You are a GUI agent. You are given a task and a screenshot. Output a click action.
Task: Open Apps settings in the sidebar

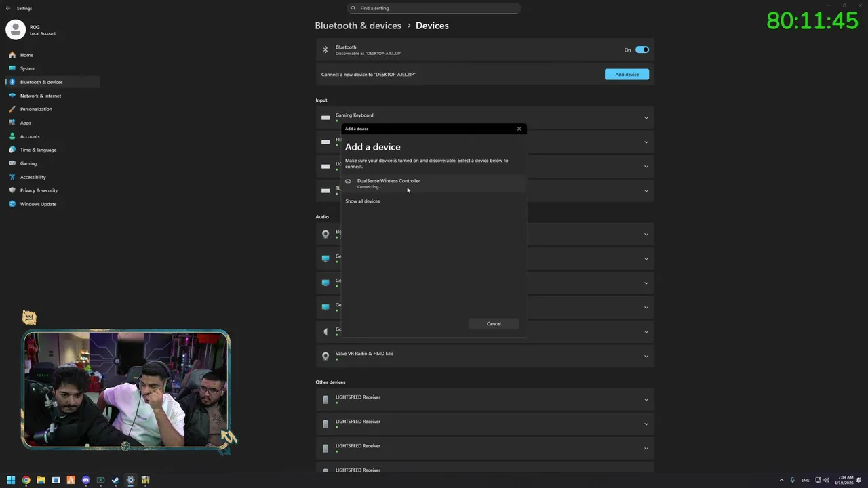pos(26,123)
